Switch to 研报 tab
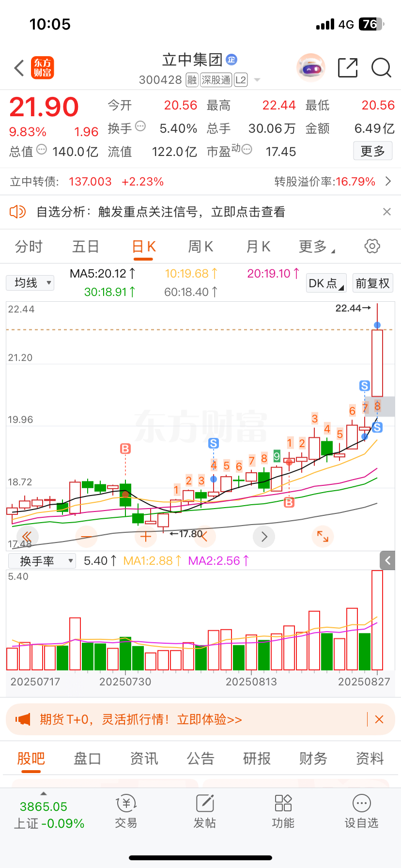 point(257,759)
